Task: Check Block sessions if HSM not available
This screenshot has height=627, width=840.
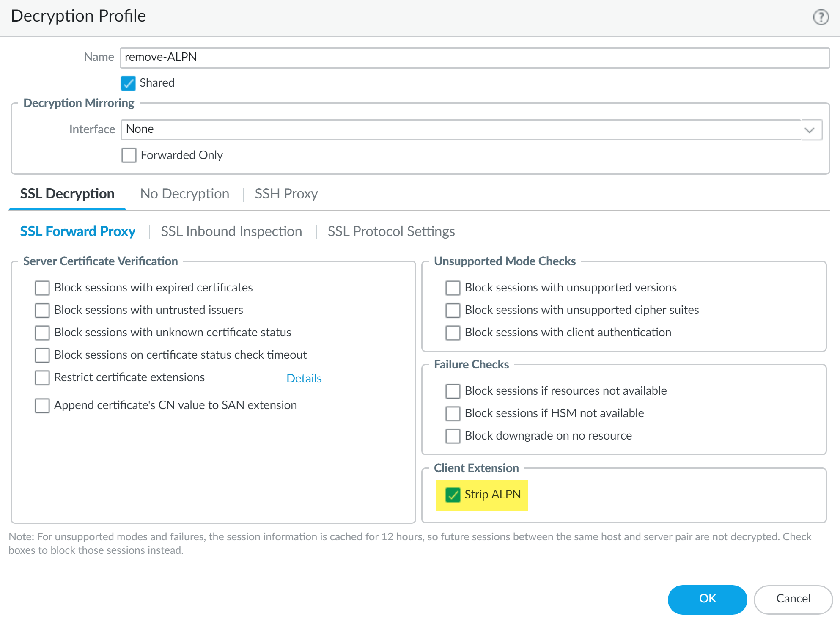Action: [453, 413]
